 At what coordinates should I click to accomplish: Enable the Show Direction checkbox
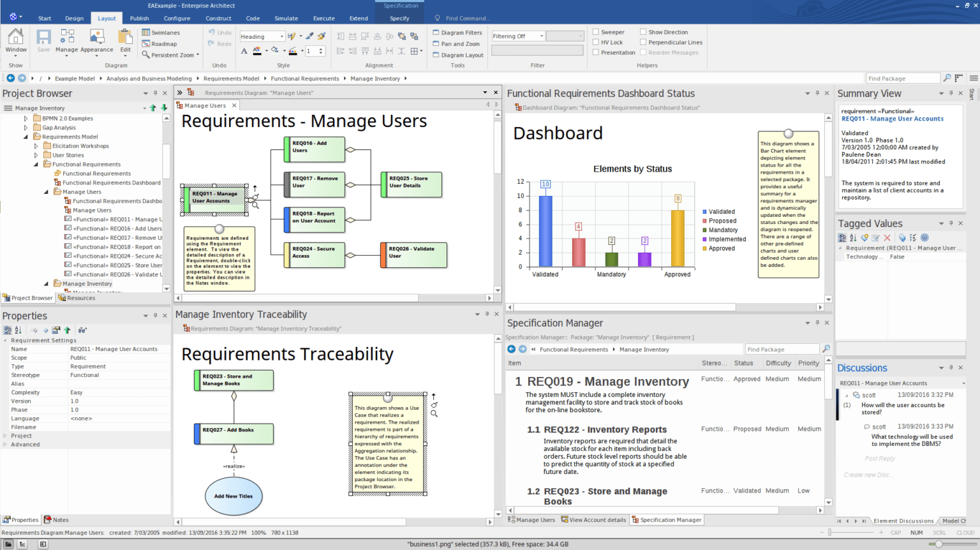pyautogui.click(x=643, y=32)
